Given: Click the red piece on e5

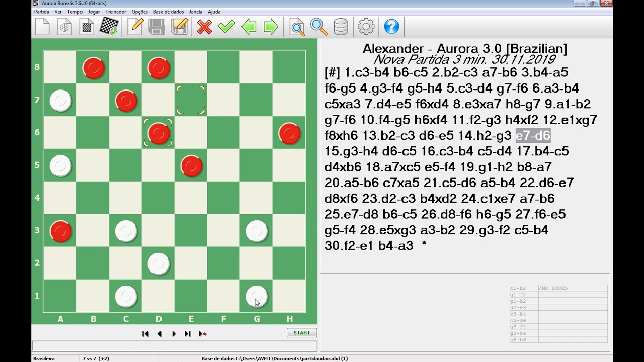Looking at the screenshot, I should tap(191, 166).
